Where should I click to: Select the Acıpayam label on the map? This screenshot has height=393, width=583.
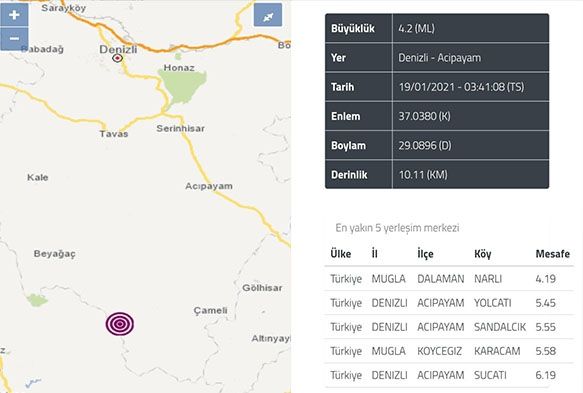coord(209,186)
